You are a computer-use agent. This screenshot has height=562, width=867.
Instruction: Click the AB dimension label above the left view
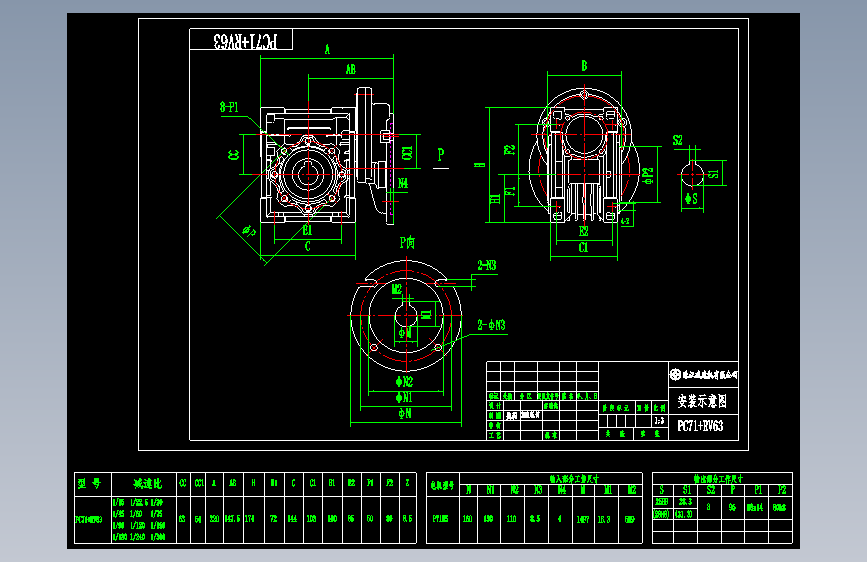pos(351,69)
